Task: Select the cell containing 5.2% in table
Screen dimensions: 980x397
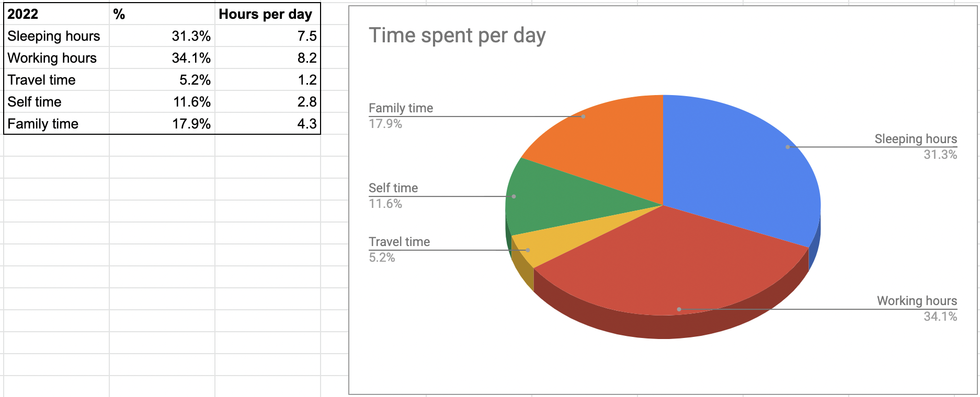Action: pyautogui.click(x=162, y=80)
